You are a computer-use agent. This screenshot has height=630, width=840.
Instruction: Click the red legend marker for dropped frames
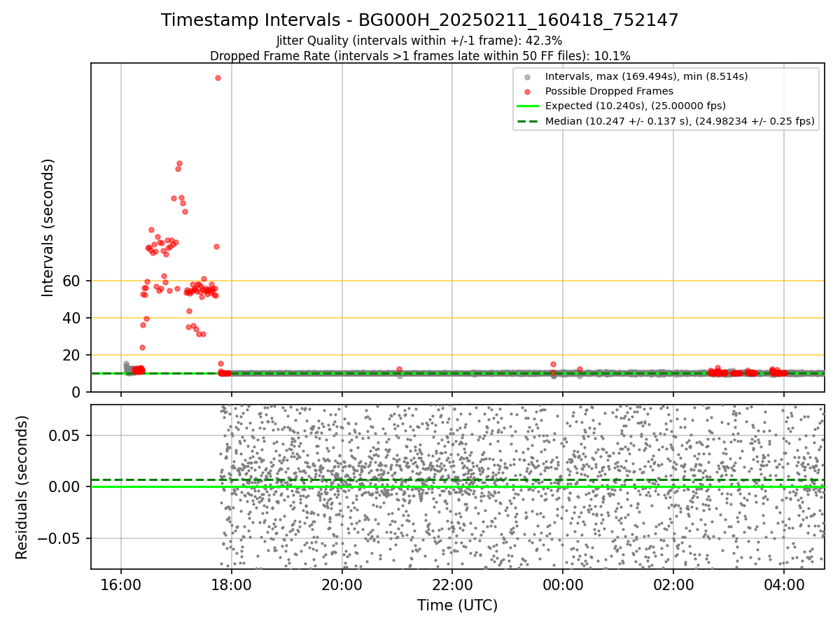coord(527,91)
